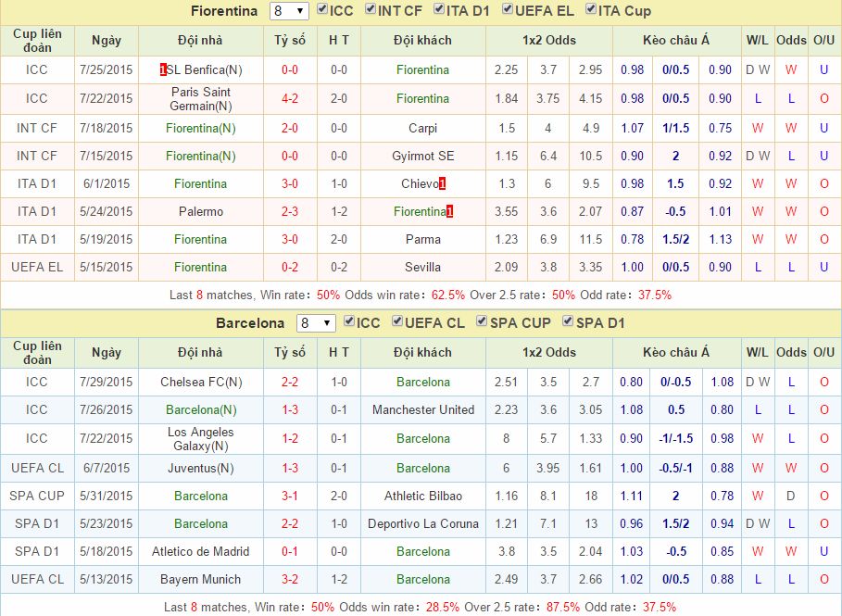Click the 4-2 score for PSG match

pyautogui.click(x=290, y=99)
